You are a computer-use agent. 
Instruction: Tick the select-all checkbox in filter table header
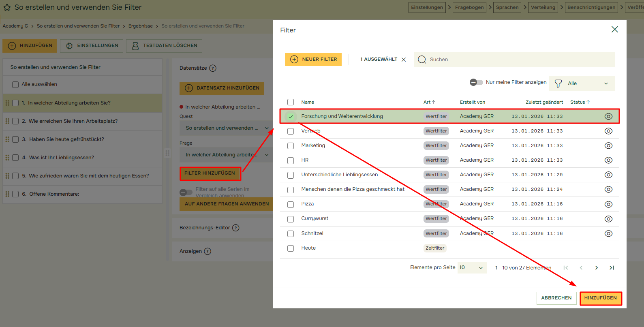pos(291,102)
